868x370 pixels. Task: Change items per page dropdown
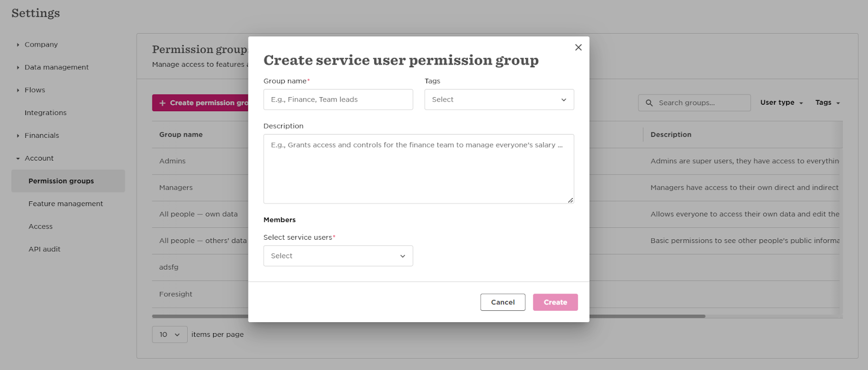point(170,335)
